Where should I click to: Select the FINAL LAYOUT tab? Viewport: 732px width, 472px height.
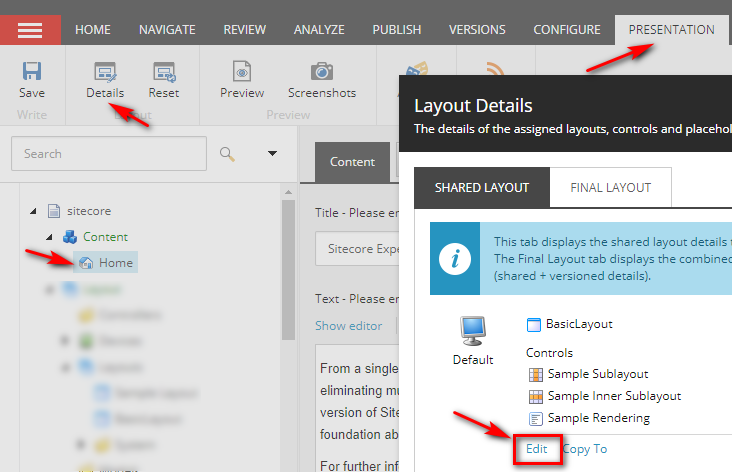click(611, 188)
